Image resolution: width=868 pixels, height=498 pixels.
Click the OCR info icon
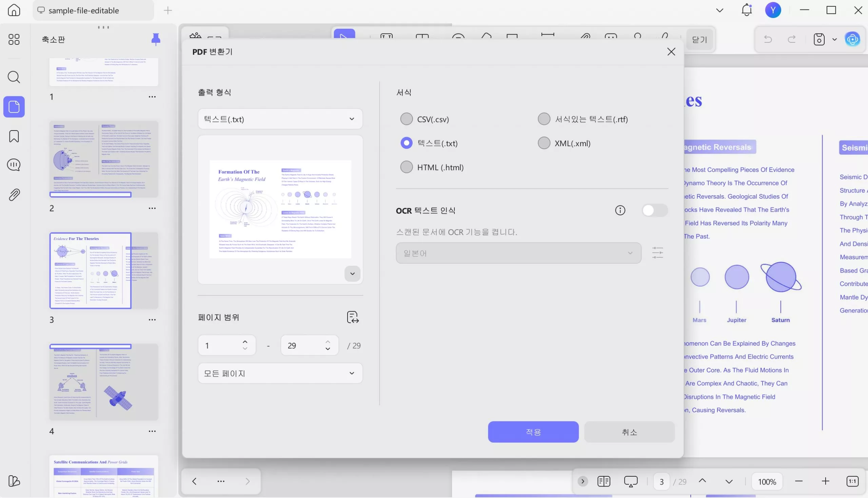[620, 210]
